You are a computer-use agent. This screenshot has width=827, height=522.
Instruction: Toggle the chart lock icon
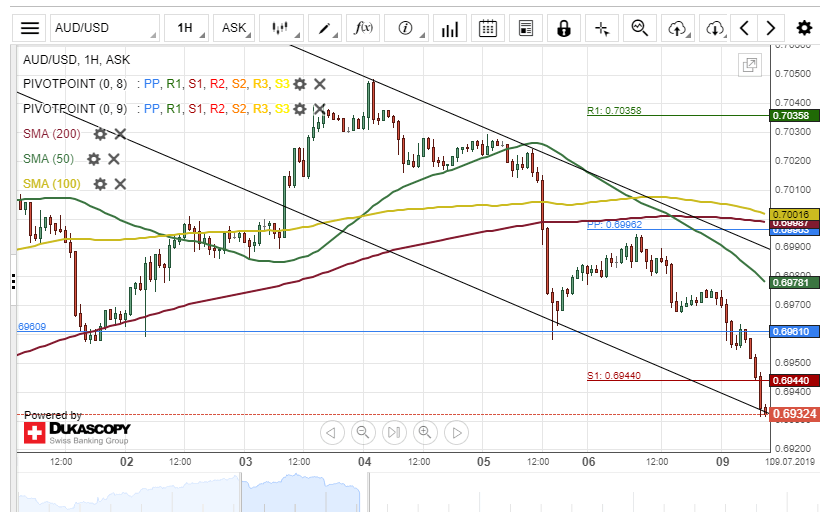[x=564, y=28]
